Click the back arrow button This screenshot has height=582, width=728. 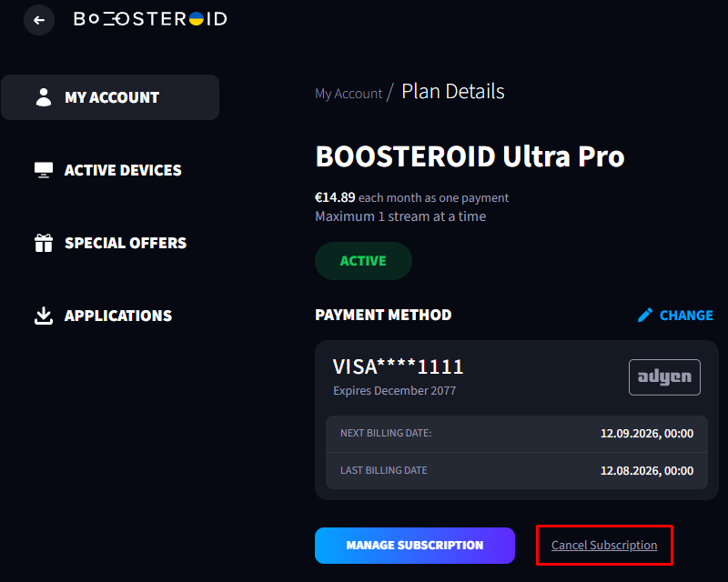39,20
